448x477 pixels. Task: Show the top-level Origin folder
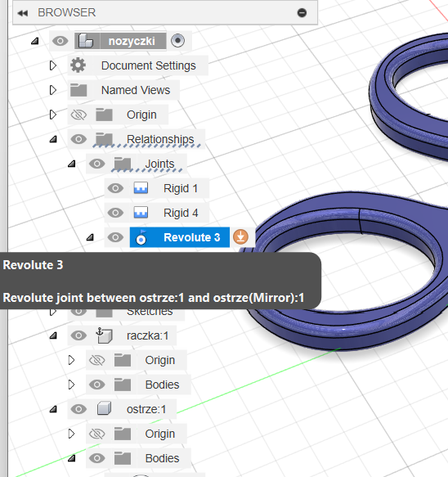click(78, 115)
